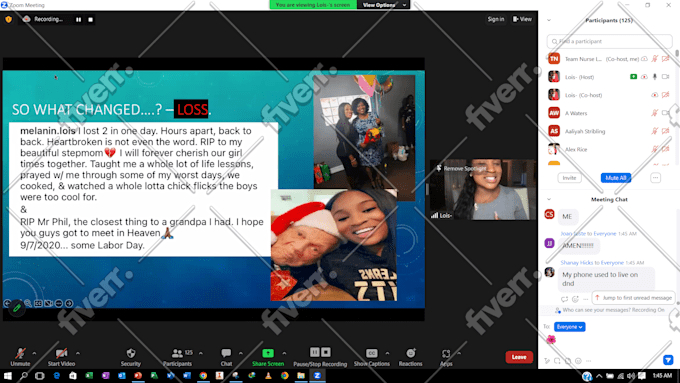Expand captions options arrow
The width and height of the screenshot is (680, 383).
[387, 353]
